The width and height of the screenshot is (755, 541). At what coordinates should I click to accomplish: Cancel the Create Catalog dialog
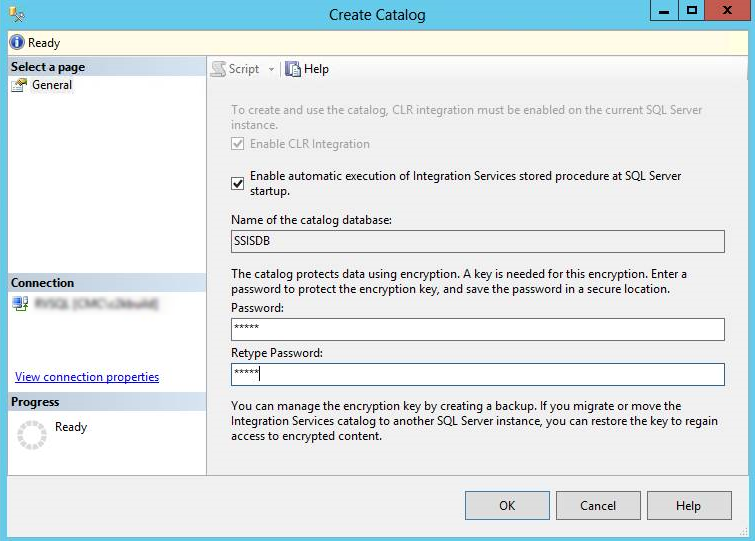(598, 505)
